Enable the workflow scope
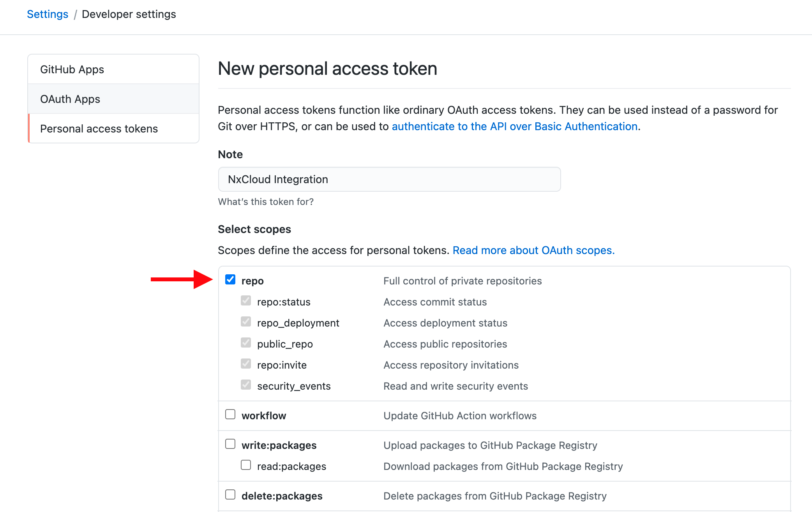812x512 pixels. tap(230, 414)
